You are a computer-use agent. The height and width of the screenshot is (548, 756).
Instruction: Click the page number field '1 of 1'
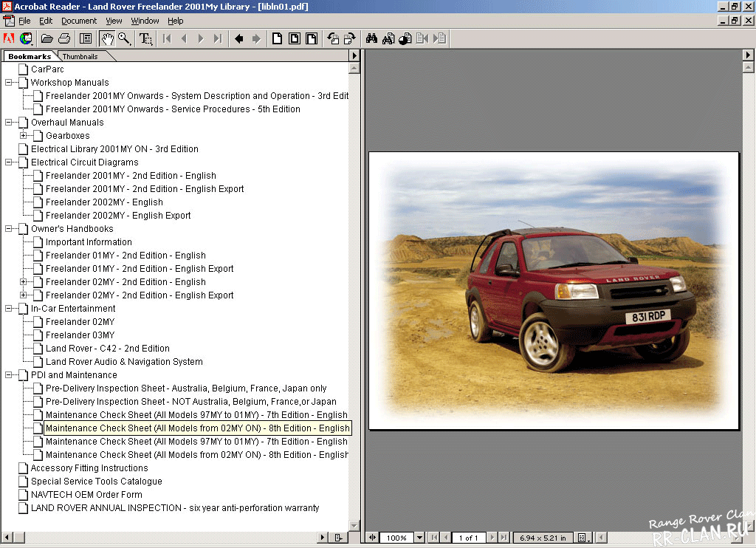coord(470,538)
